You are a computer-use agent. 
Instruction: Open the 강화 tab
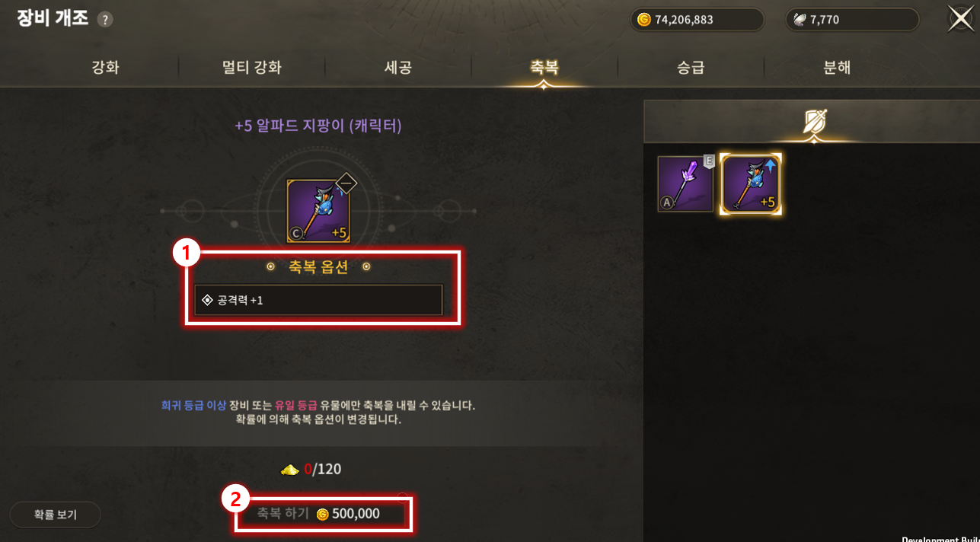(x=105, y=67)
